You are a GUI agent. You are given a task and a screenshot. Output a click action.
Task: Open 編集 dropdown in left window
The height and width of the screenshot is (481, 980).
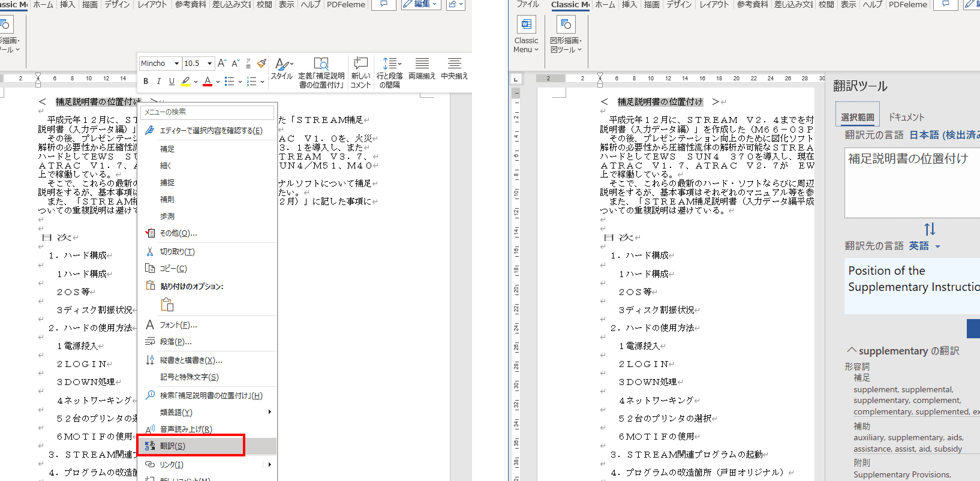coord(422,4)
